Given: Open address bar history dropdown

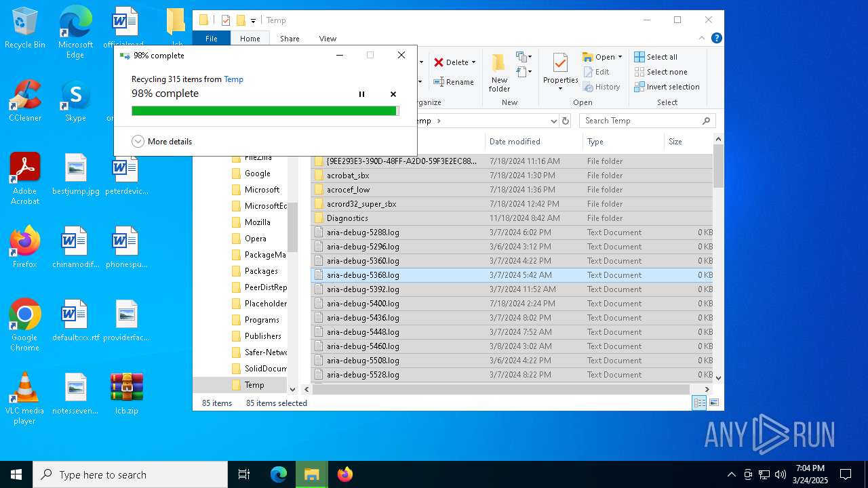Looking at the screenshot, I should click(553, 121).
